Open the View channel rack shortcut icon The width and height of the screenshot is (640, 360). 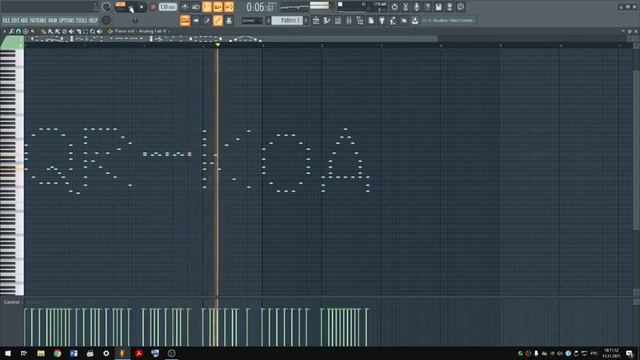[338, 20]
